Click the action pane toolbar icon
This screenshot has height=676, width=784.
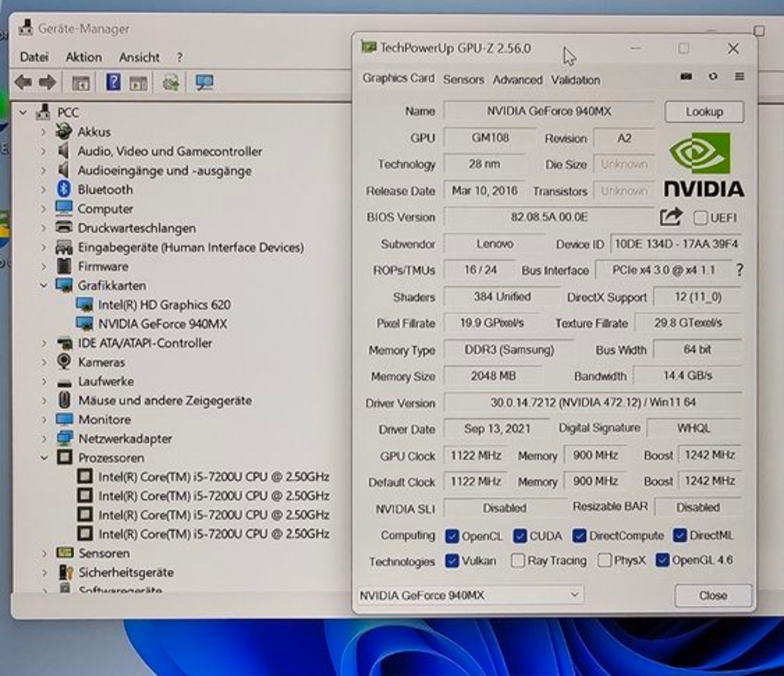pos(138,83)
